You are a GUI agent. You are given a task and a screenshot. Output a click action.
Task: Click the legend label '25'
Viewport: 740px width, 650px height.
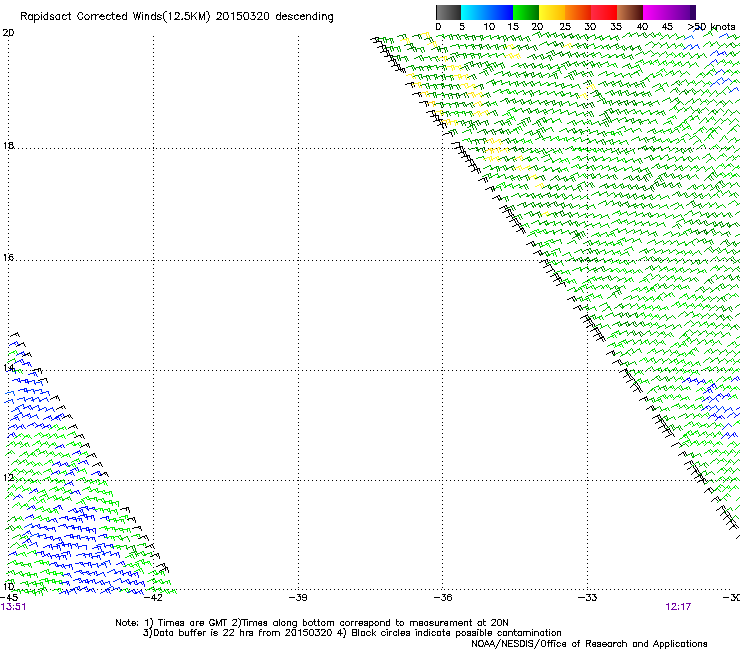coord(565,27)
